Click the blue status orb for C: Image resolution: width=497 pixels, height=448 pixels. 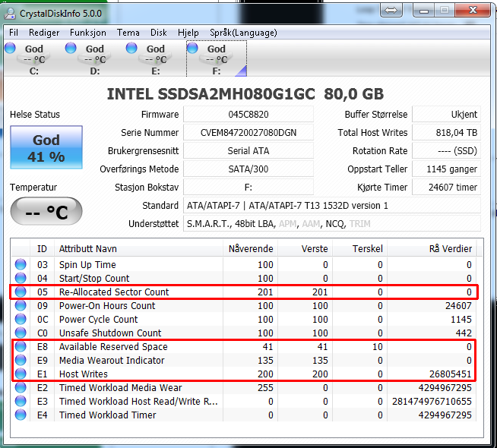click(x=10, y=48)
